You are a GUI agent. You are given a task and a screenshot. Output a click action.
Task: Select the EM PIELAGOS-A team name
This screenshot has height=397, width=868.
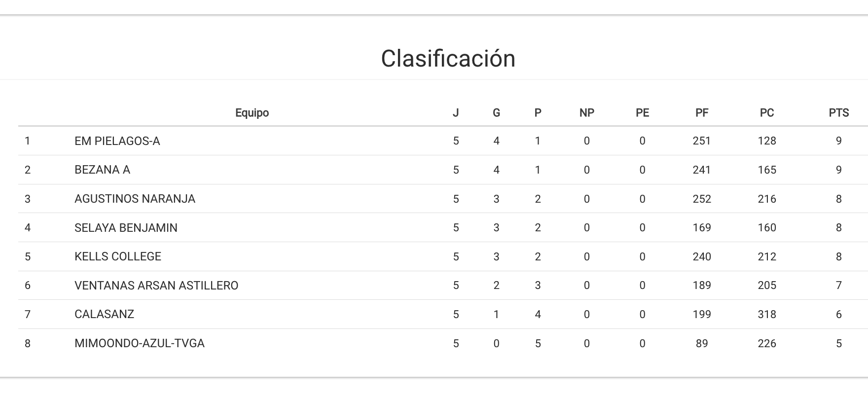(x=117, y=141)
